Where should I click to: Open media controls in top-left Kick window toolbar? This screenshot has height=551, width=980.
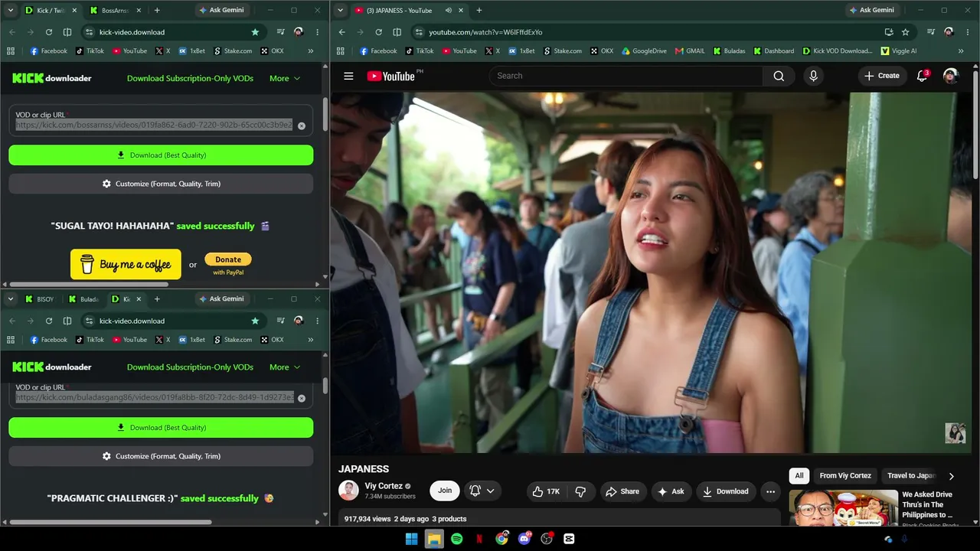point(280,32)
